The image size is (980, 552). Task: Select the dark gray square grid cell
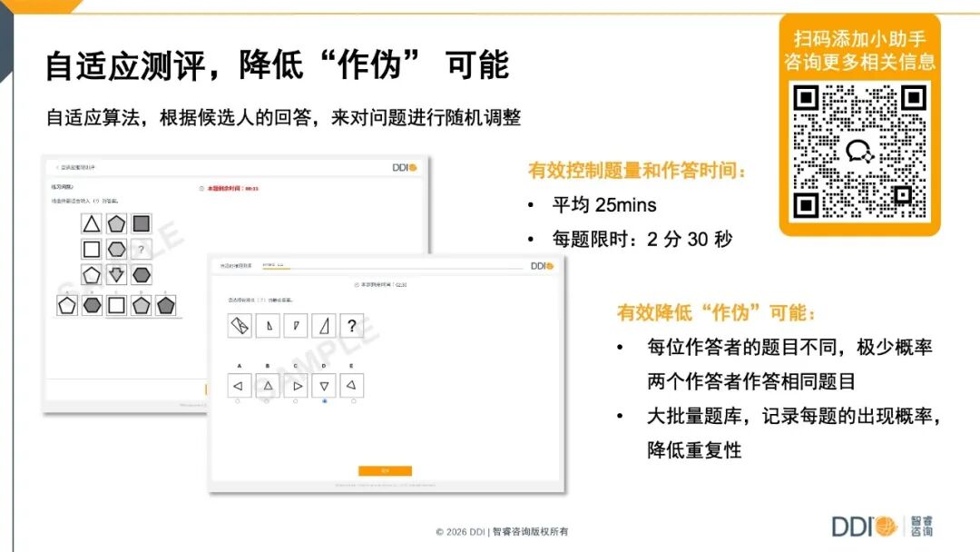[x=142, y=224]
